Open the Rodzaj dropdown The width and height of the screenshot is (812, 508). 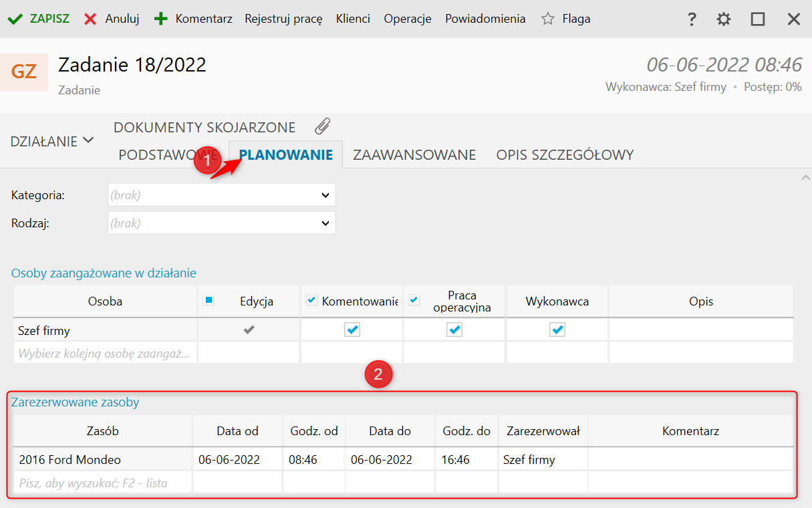(221, 223)
